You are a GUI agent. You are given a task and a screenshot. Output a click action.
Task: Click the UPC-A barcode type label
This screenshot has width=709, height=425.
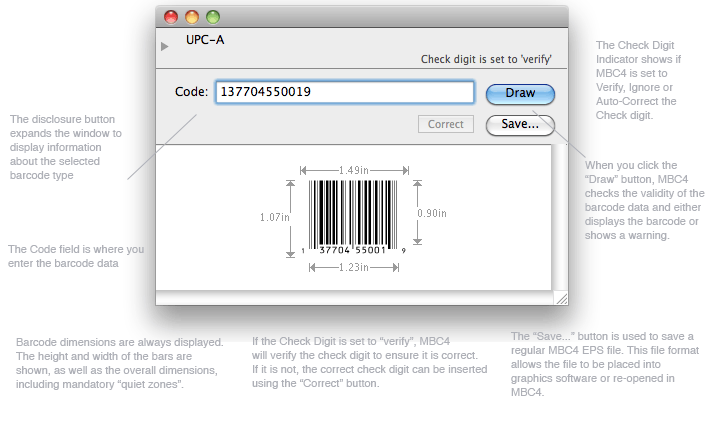coord(205,40)
